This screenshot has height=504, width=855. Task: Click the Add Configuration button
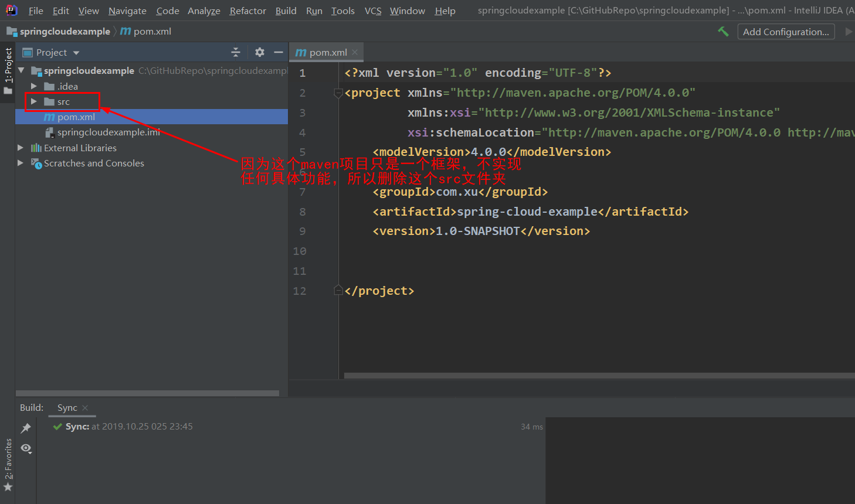tap(786, 32)
